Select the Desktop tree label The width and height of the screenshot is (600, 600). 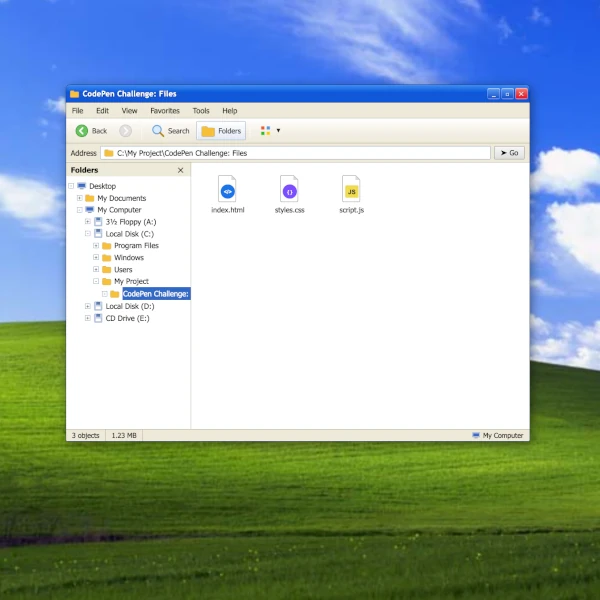click(x=103, y=186)
